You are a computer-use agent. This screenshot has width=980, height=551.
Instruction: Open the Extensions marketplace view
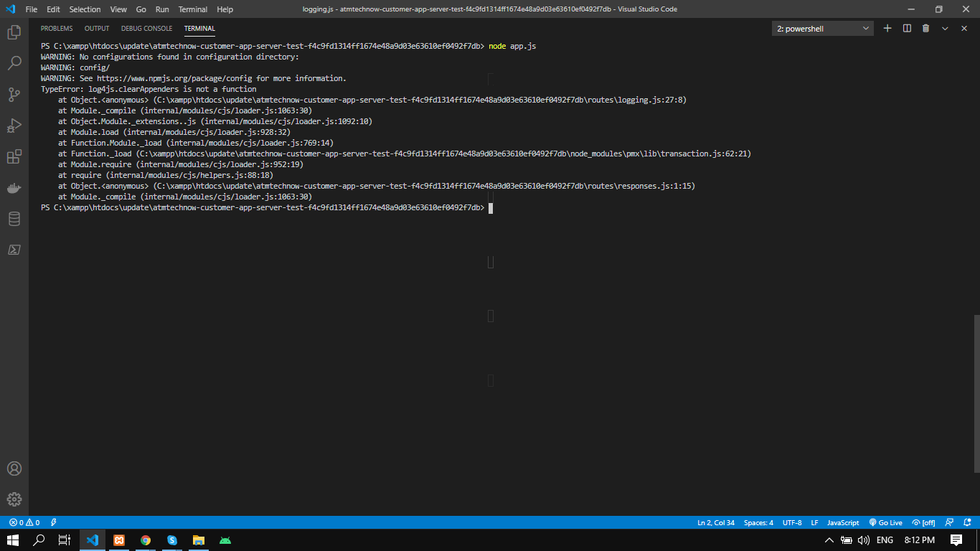point(14,156)
